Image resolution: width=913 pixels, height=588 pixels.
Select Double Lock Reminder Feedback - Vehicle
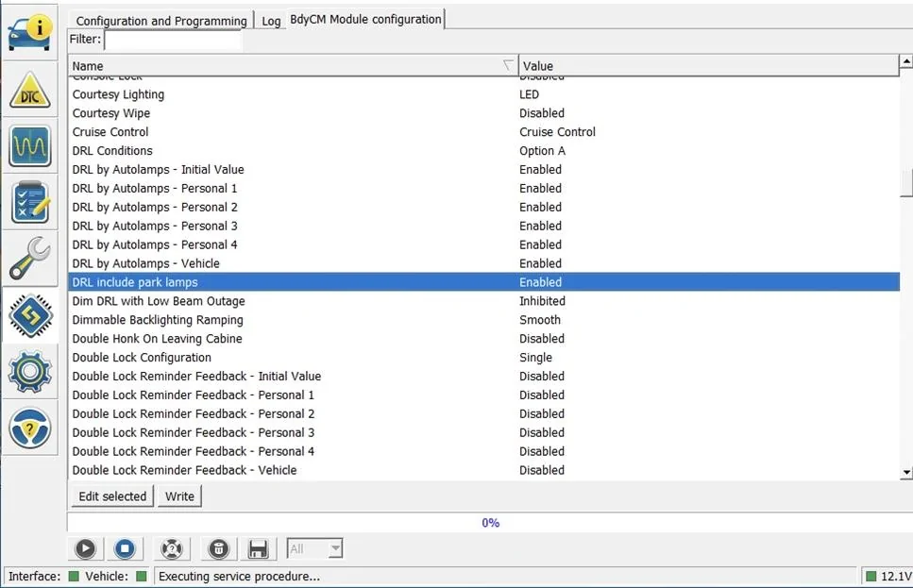(x=483, y=470)
